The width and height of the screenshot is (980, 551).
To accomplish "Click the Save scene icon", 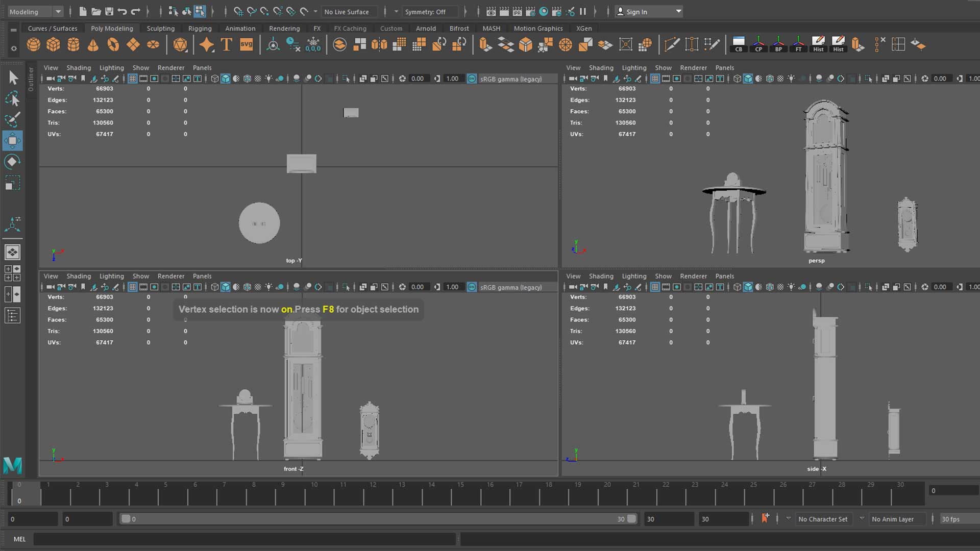I will [x=109, y=11].
